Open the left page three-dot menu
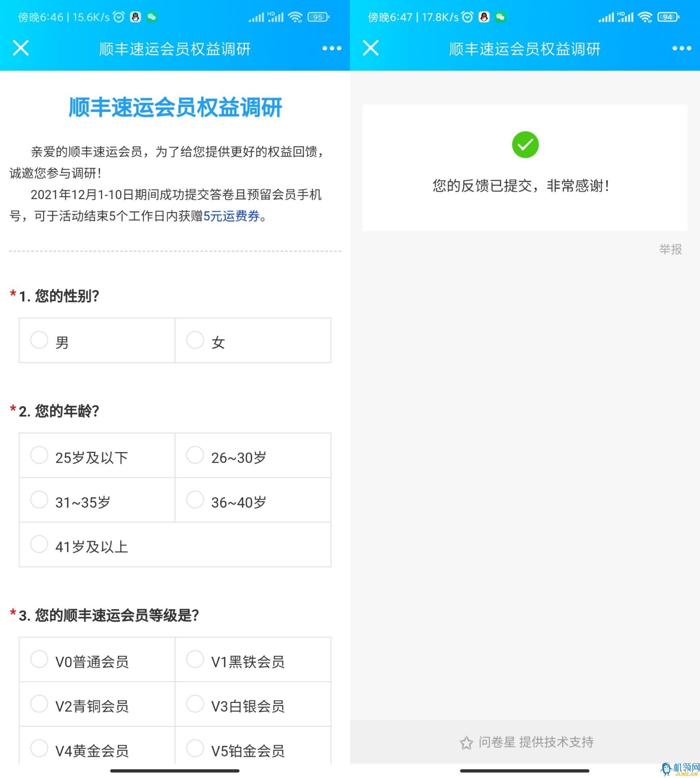This screenshot has height=778, width=700. 332,48
